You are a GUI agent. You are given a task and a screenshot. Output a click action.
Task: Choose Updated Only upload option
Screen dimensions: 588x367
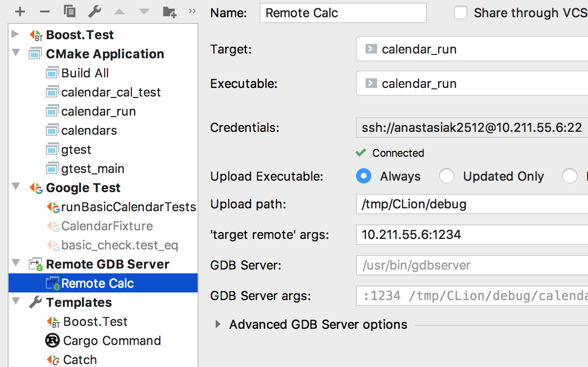pyautogui.click(x=447, y=176)
